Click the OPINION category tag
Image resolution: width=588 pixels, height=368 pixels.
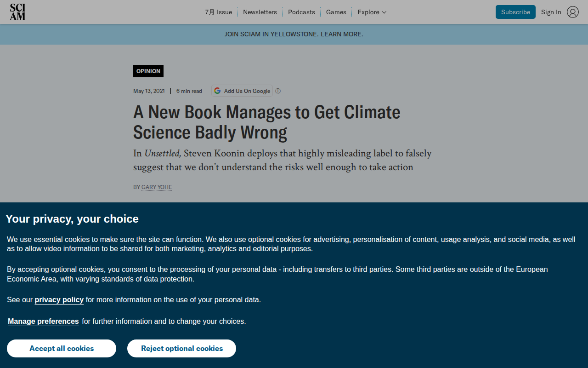[148, 71]
